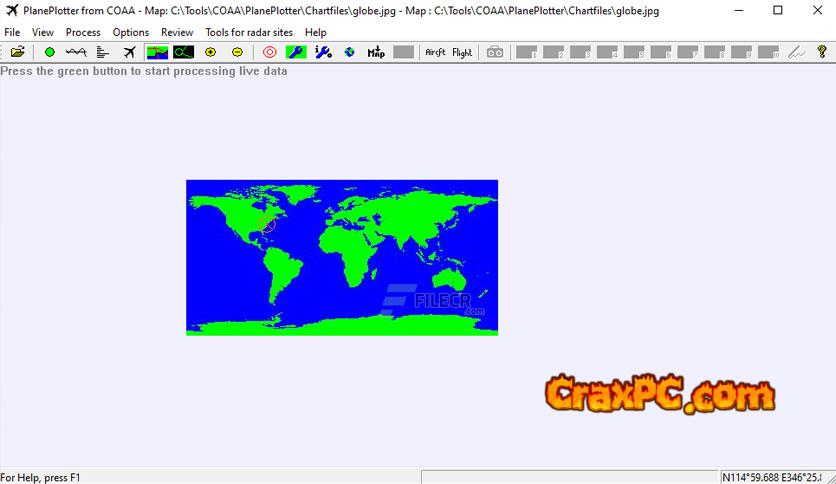Click the yellow question mark help icon
The width and height of the screenshot is (836, 484).
pos(822,52)
